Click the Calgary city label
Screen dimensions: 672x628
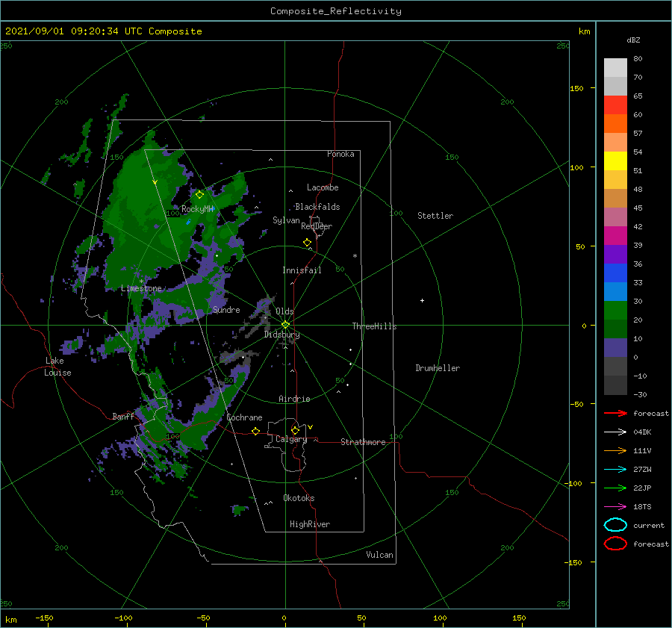291,439
